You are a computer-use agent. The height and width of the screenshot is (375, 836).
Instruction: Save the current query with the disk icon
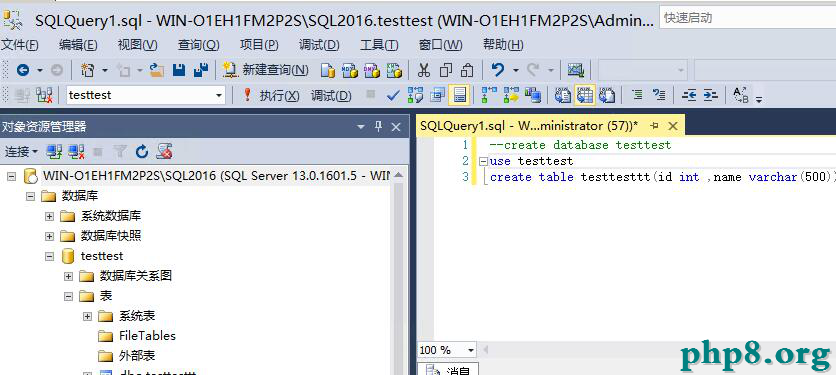point(179,70)
